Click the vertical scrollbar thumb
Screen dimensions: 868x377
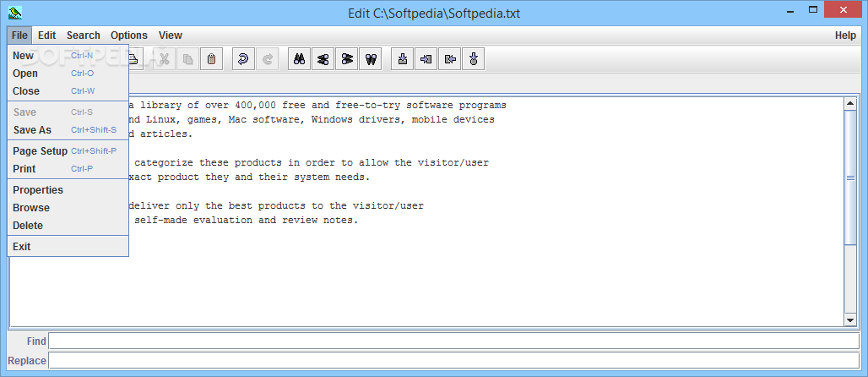[850, 178]
